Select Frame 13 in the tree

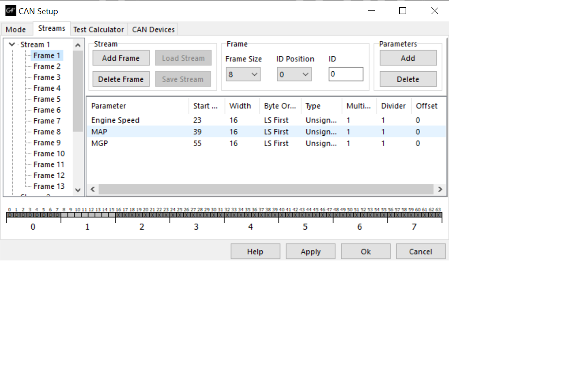pos(49,186)
